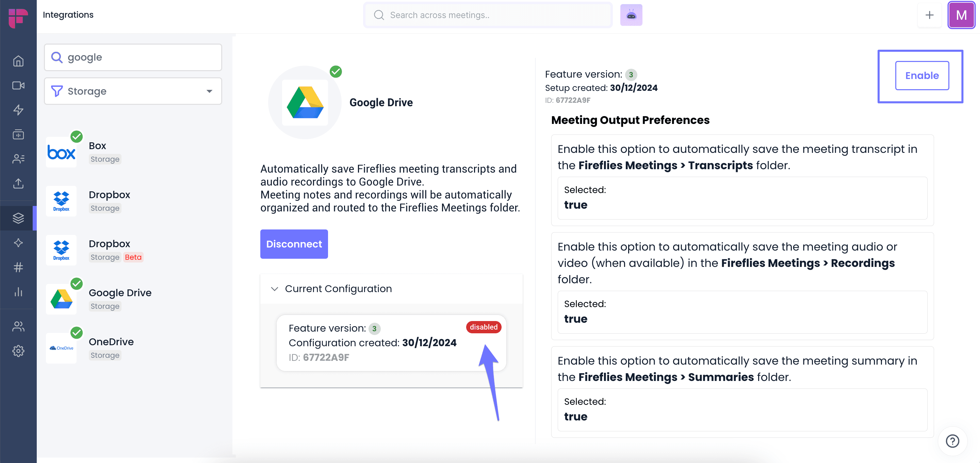Open the bar chart analytics icon
The height and width of the screenshot is (463, 980).
(18, 292)
